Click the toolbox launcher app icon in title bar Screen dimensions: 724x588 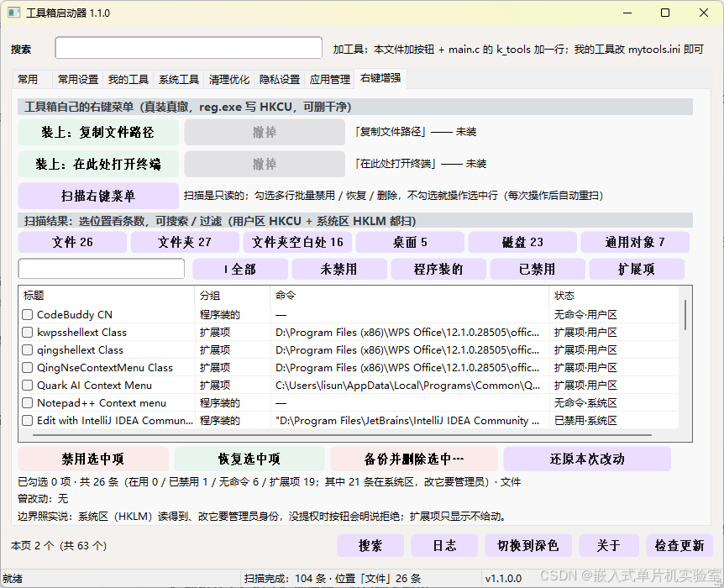[13, 13]
